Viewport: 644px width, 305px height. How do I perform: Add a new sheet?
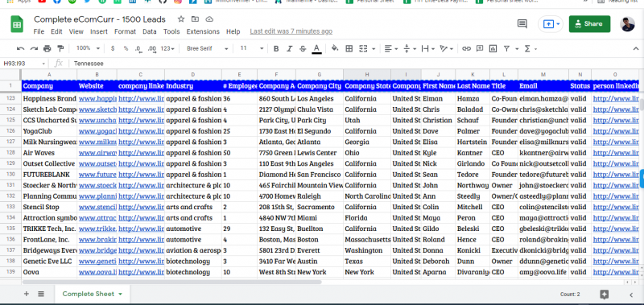click(27, 294)
